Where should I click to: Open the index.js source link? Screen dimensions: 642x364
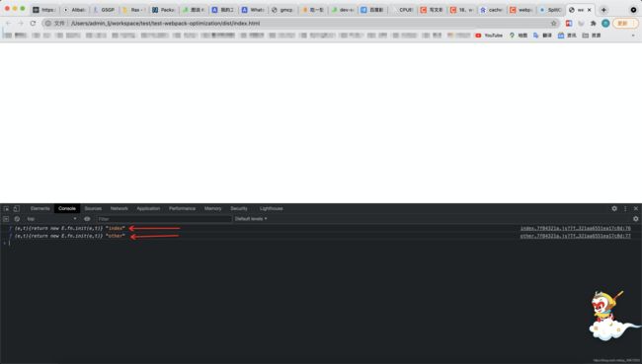pos(575,228)
